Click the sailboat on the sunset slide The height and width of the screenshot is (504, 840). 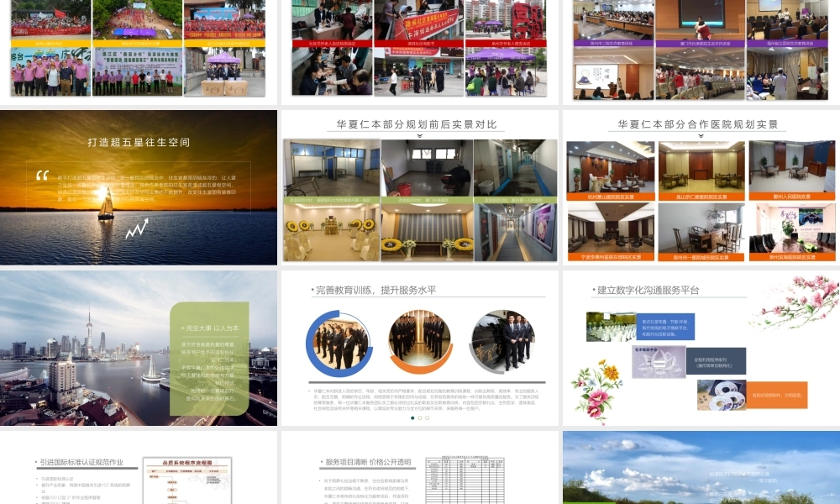pyautogui.click(x=106, y=203)
